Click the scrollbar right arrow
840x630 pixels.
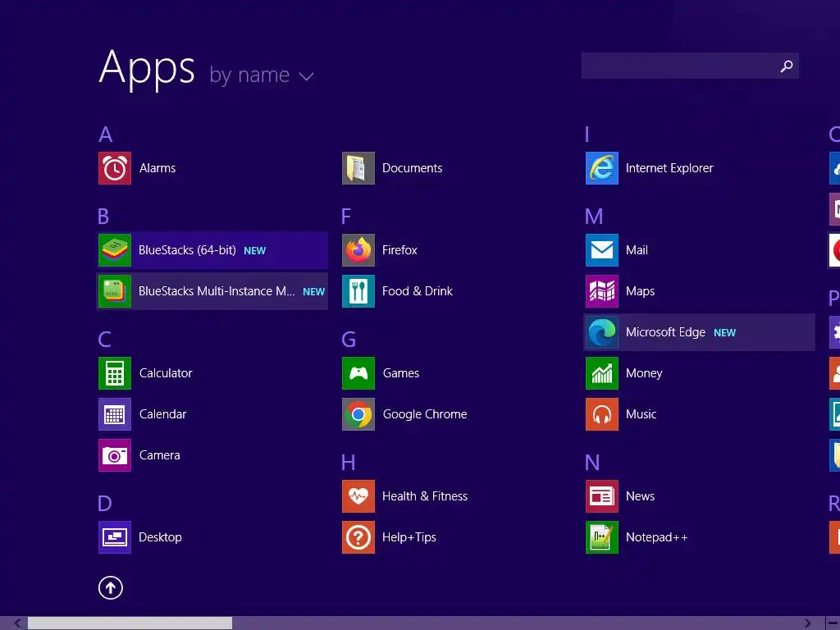[807, 623]
